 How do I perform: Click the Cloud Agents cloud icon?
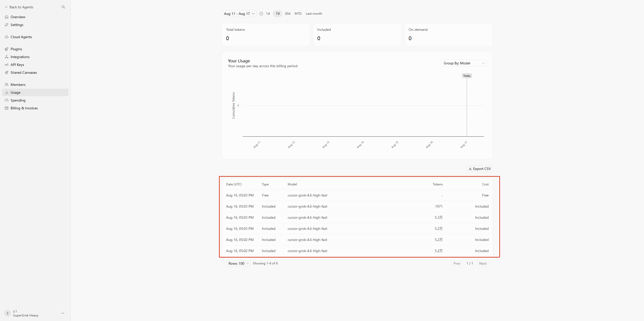7,37
